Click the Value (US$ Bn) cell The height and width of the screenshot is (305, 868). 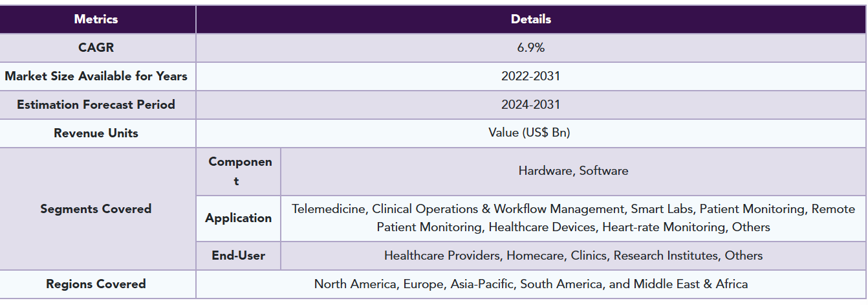coord(530,133)
